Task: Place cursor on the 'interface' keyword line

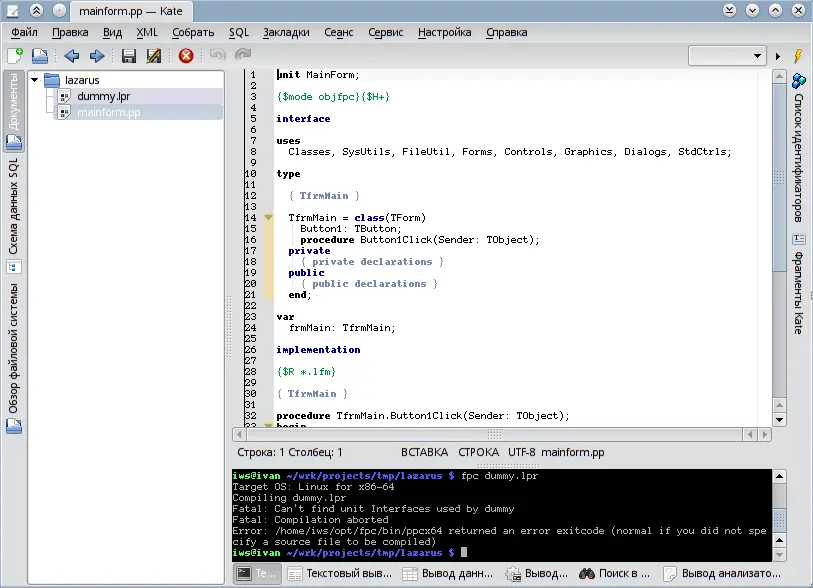Action: (303, 119)
